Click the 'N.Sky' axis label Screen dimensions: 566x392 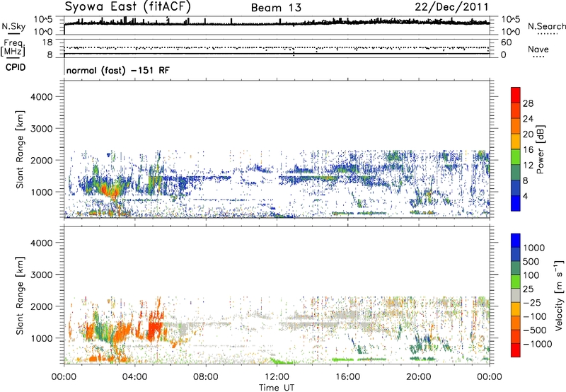point(13,26)
